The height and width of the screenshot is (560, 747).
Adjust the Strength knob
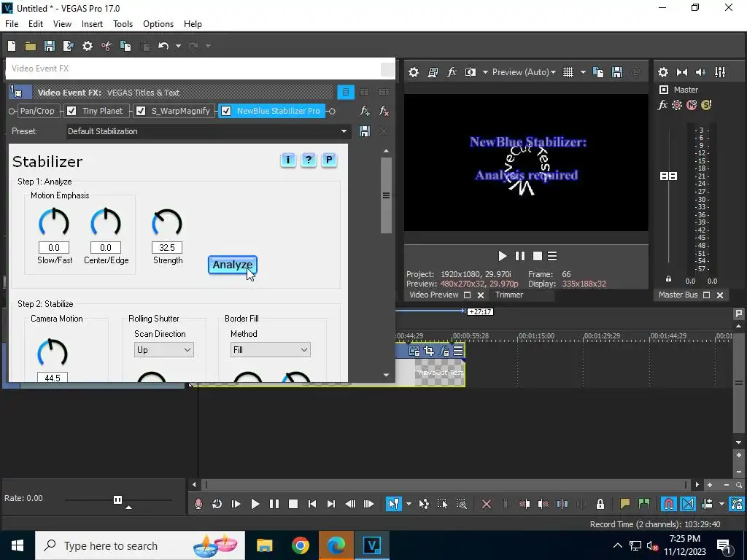(x=167, y=222)
